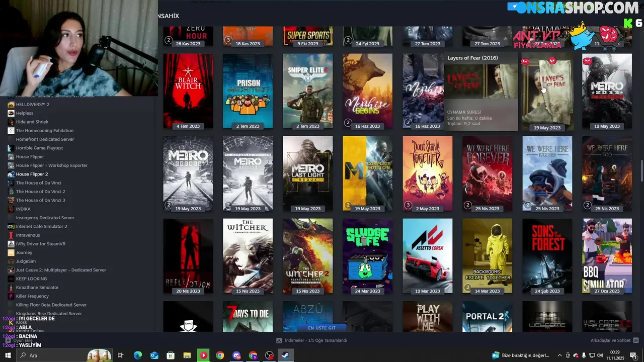Open the Windows Start menu

(x=8, y=355)
